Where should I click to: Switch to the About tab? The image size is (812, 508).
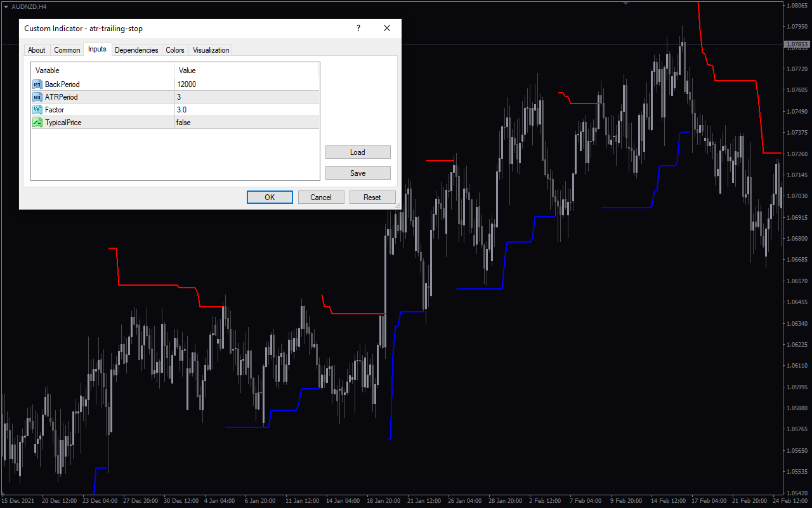[x=37, y=50]
